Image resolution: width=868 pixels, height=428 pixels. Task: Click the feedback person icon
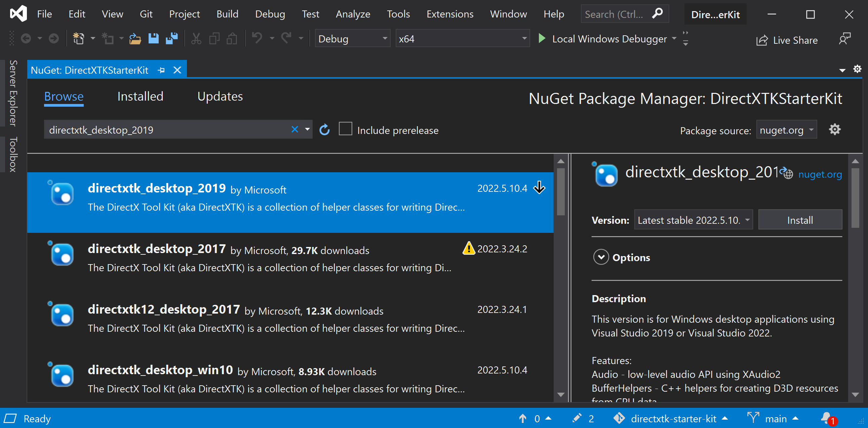[845, 38]
